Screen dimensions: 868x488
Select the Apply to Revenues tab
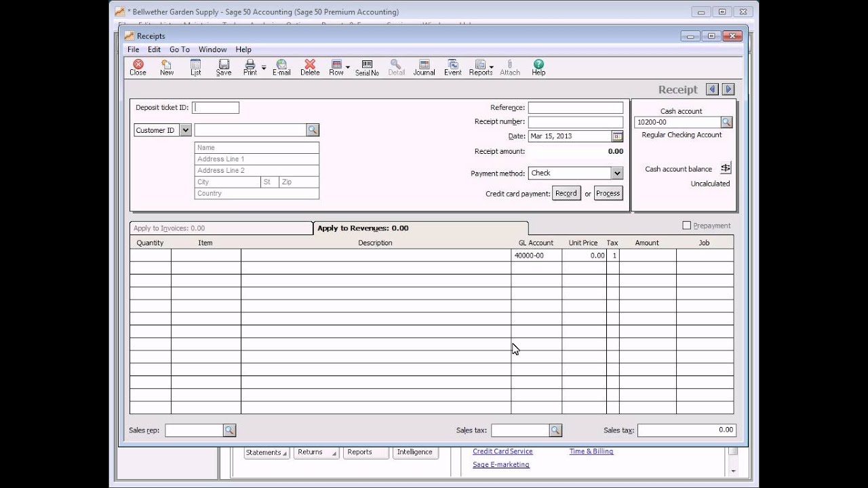pos(420,228)
